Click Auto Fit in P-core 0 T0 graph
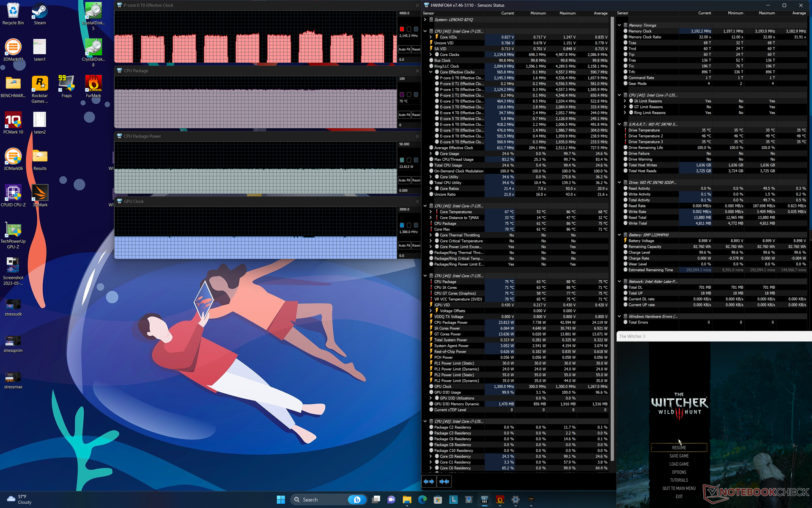The width and height of the screenshot is (812, 508). point(404,50)
